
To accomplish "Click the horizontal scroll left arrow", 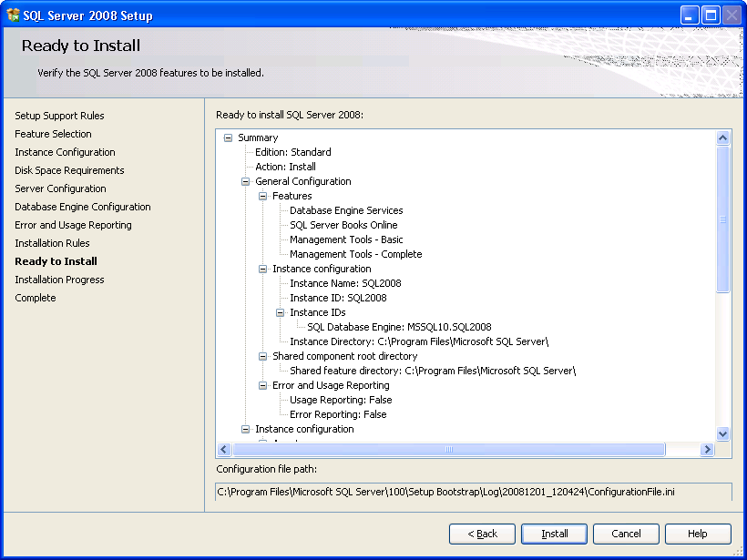I will [x=224, y=449].
